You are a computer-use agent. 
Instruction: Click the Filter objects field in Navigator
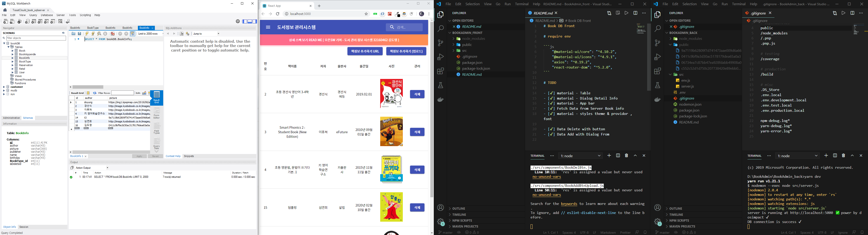pyautogui.click(x=36, y=38)
